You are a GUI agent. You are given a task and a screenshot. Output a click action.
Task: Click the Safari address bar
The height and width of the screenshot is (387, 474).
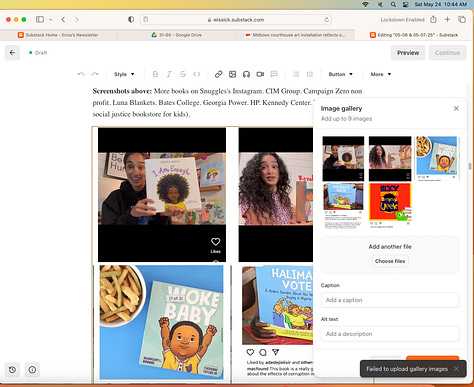pos(237,19)
